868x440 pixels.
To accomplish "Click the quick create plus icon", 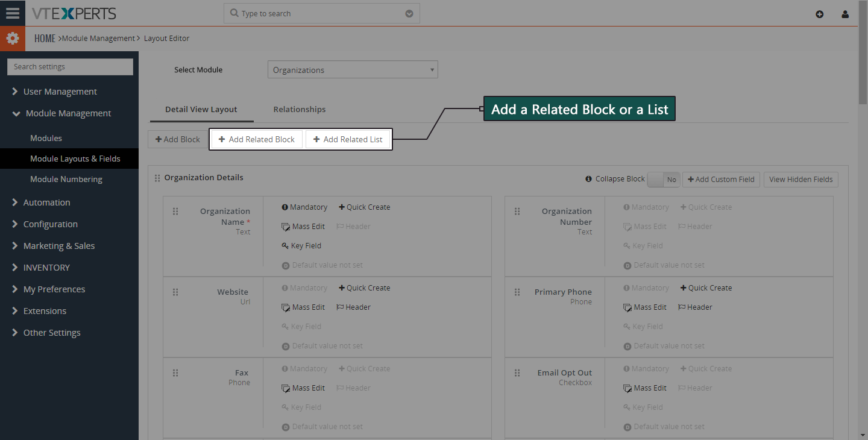I will [820, 14].
